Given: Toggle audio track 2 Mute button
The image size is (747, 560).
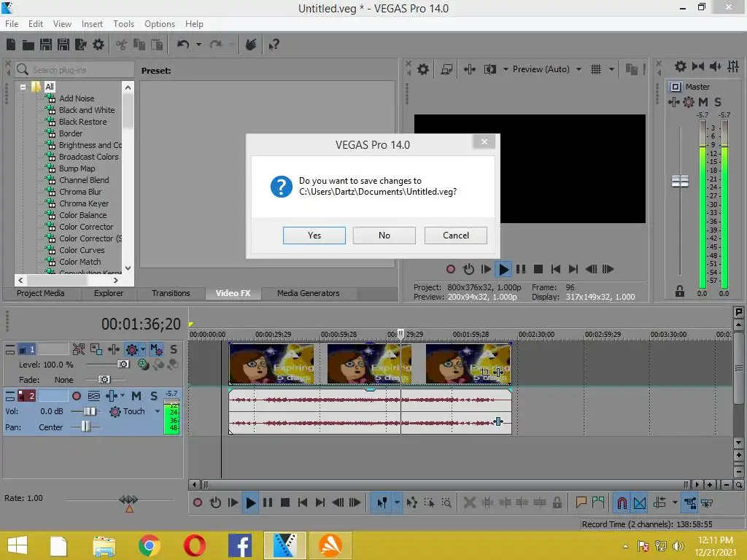Looking at the screenshot, I should click(x=136, y=396).
